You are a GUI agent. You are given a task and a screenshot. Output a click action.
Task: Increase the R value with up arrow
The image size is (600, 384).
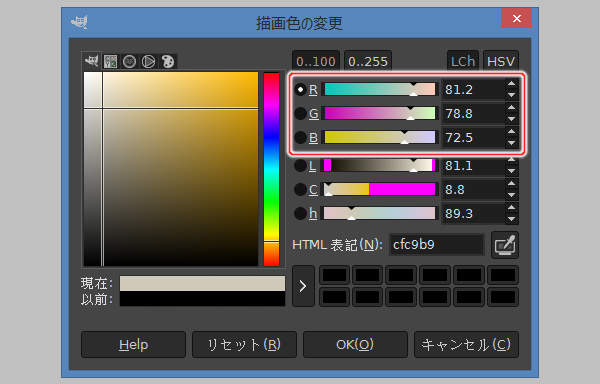tap(512, 83)
